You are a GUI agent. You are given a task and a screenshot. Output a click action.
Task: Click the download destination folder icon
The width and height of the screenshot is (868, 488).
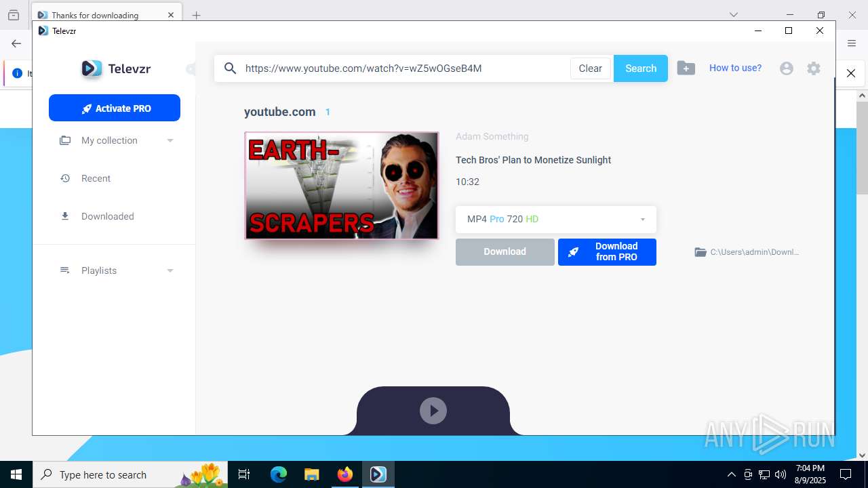(701, 252)
